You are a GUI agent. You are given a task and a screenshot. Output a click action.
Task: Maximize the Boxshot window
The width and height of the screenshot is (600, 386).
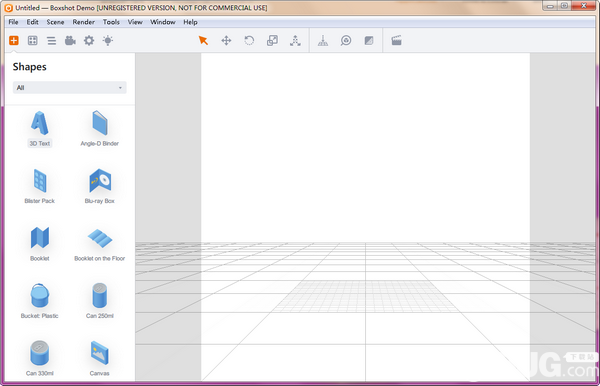(x=564, y=6)
